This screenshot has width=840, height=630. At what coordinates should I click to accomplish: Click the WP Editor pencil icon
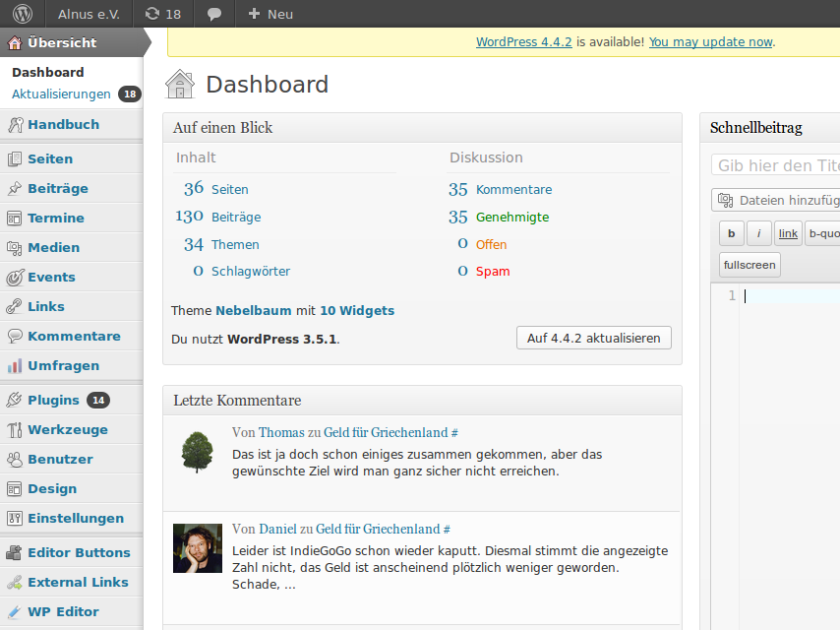tap(15, 611)
